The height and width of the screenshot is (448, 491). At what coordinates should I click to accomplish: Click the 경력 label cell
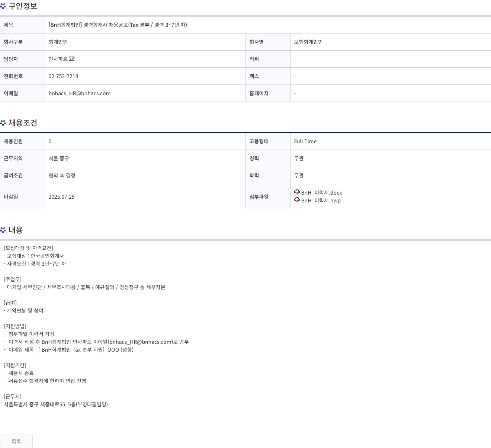(268, 159)
